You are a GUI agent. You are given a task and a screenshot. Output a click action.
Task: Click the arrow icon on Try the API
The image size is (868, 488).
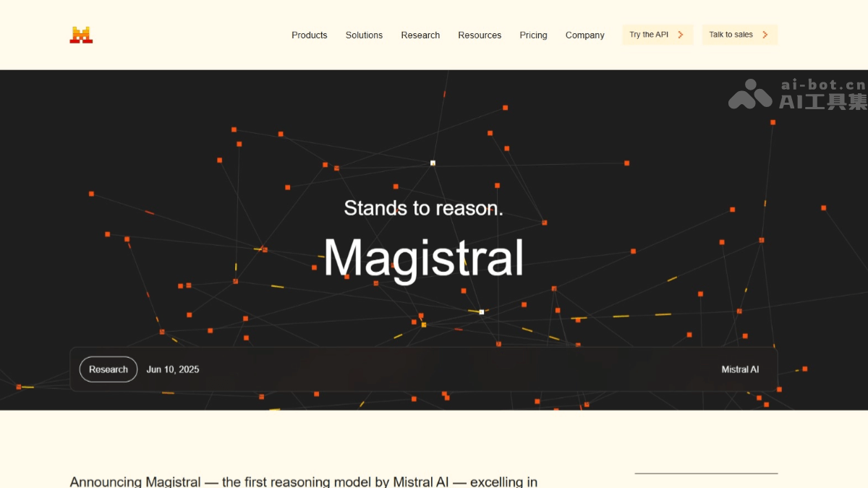679,34
